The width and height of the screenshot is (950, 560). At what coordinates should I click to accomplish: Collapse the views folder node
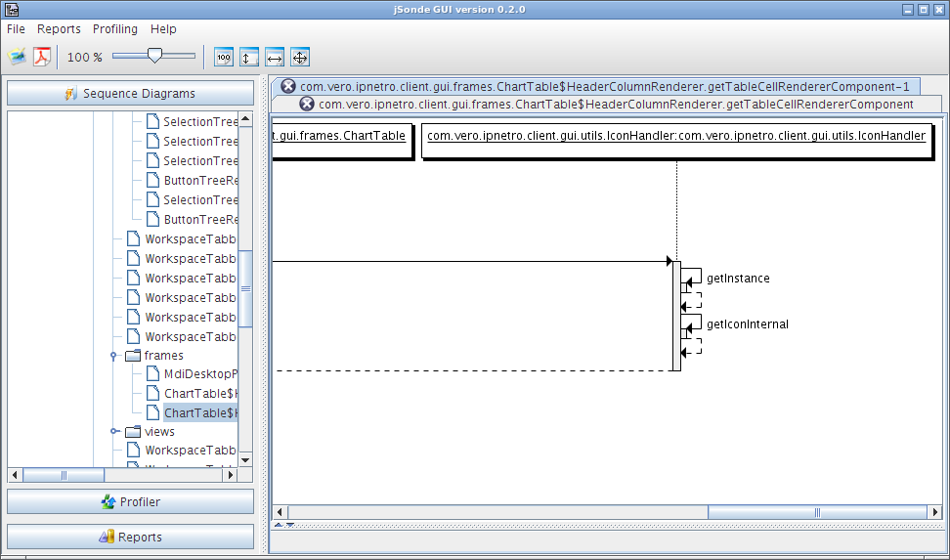tap(113, 432)
